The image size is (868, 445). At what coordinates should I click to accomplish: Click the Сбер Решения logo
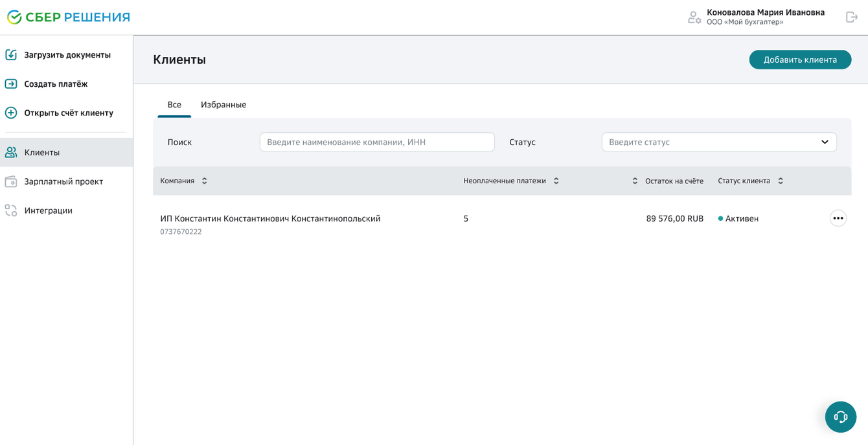69,17
